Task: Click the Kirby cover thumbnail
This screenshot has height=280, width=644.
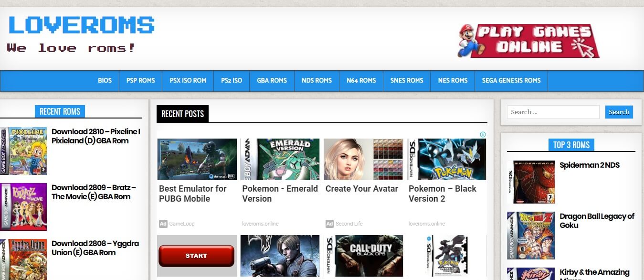Action: click(x=531, y=274)
